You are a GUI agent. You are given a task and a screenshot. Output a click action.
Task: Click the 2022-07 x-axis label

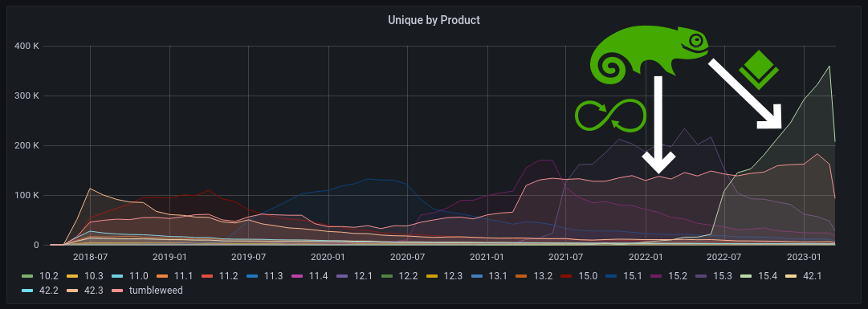[724, 257]
